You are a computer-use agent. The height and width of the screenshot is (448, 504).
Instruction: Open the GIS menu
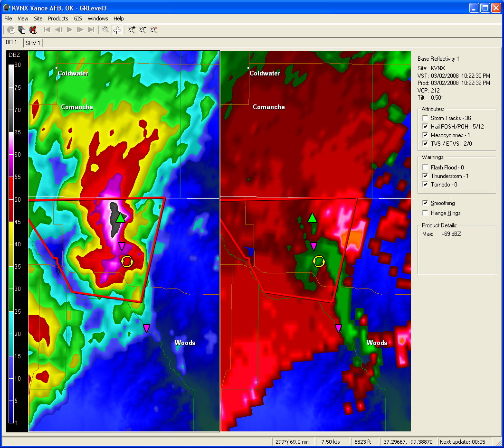(78, 19)
